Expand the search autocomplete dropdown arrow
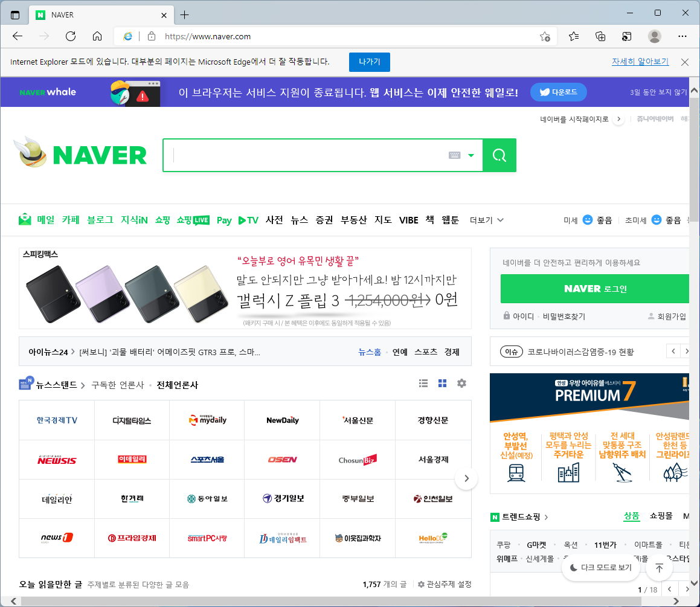700x607 pixels. [x=471, y=155]
